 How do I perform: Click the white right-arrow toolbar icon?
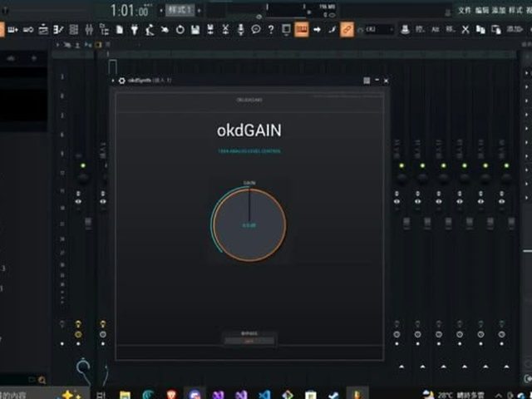coord(317,30)
